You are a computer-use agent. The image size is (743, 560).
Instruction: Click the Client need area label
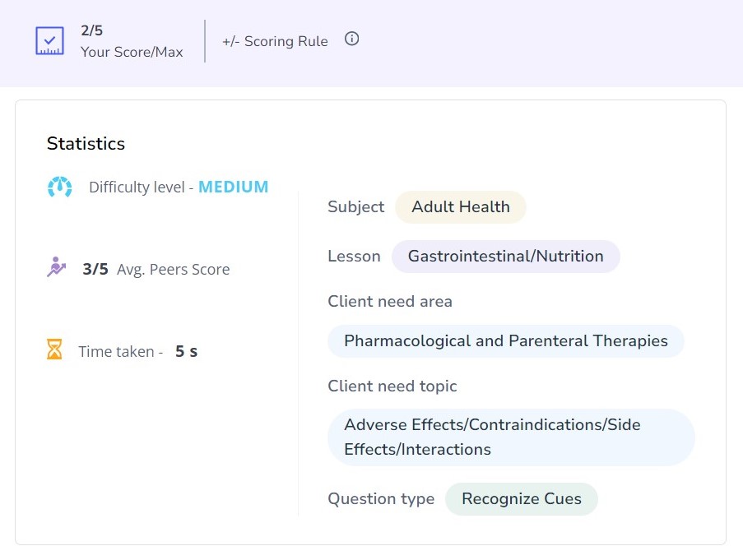click(390, 301)
